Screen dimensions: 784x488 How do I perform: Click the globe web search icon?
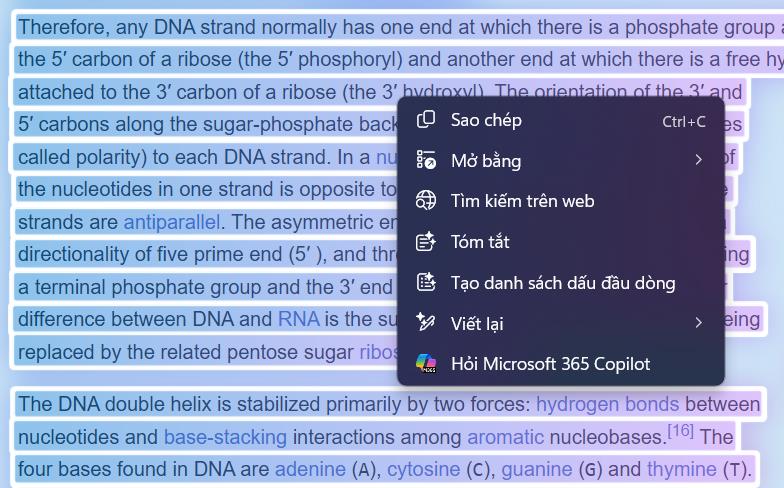pyautogui.click(x=426, y=201)
